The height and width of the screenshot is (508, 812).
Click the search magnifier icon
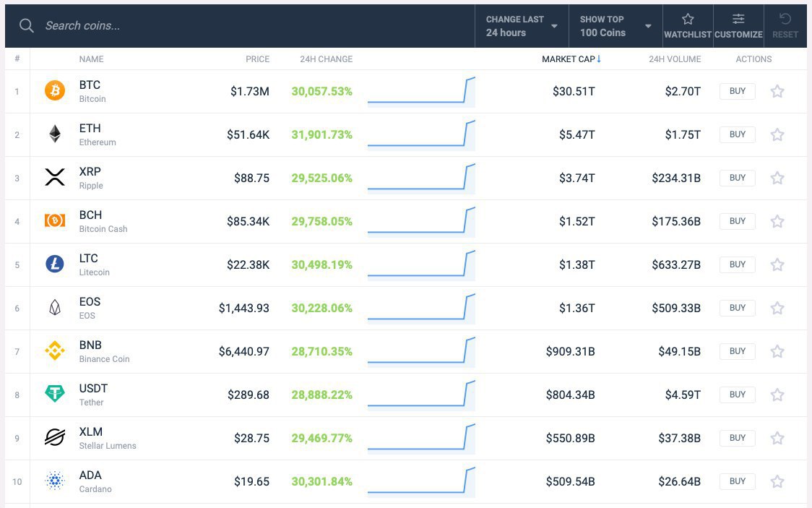(x=27, y=25)
